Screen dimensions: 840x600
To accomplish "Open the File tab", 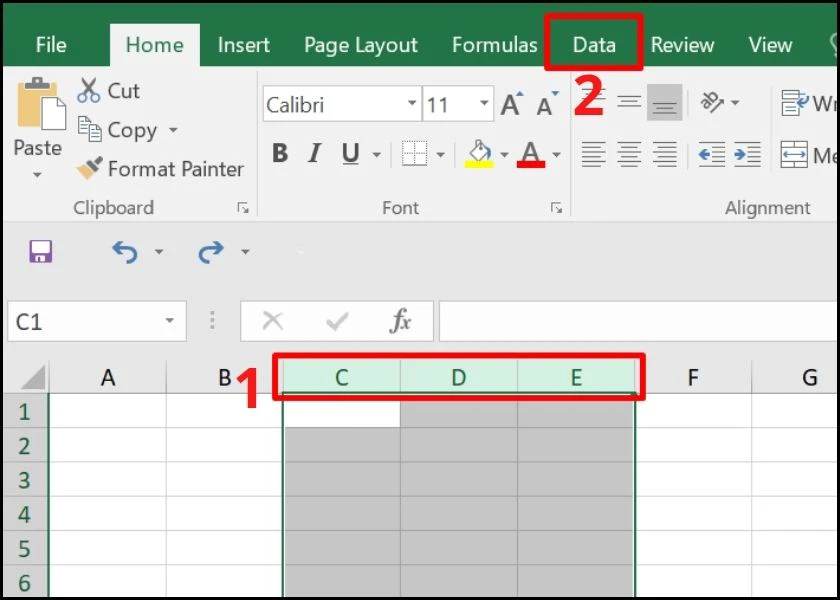I will point(51,45).
